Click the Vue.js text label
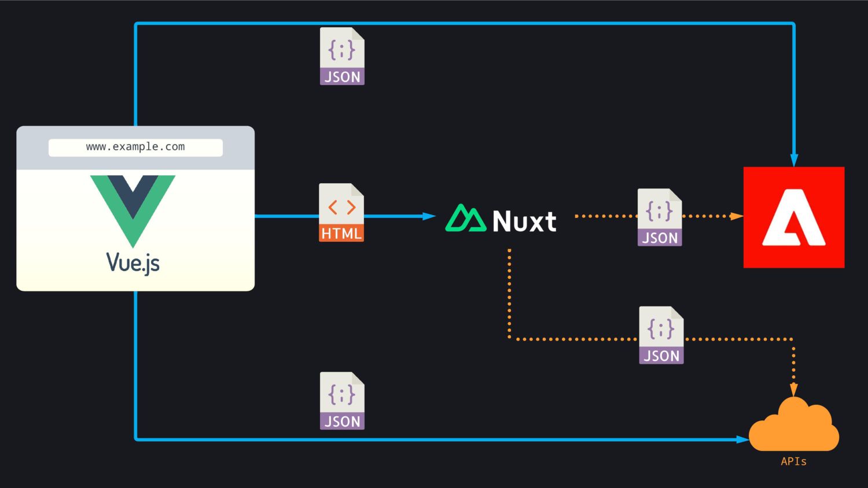Screen dimensions: 868x488 point(133,263)
